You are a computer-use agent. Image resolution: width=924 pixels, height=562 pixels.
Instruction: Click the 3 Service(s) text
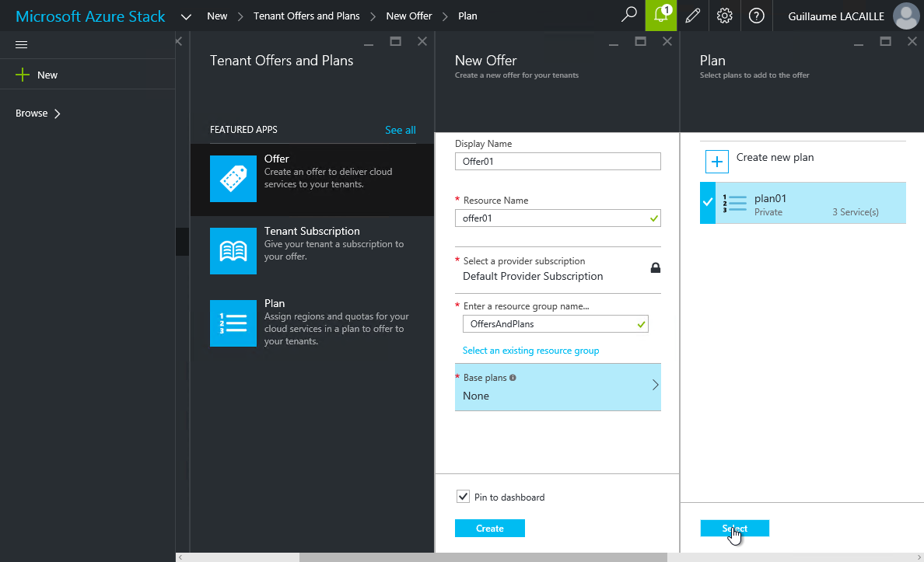point(855,212)
